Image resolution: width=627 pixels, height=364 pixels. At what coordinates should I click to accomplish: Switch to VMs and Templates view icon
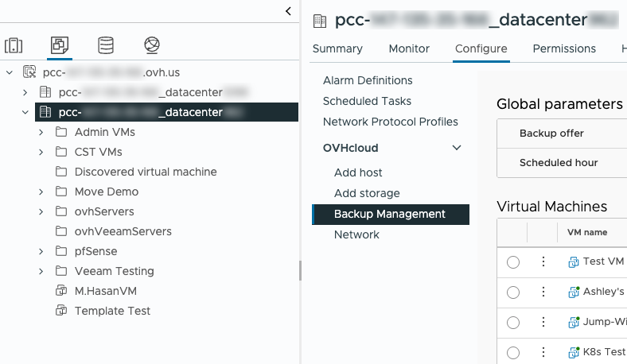(x=60, y=45)
